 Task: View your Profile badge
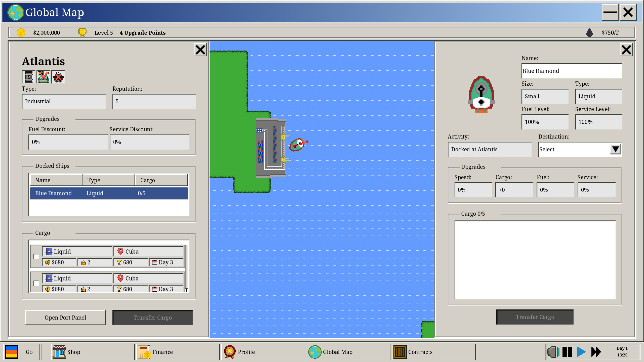point(246,352)
